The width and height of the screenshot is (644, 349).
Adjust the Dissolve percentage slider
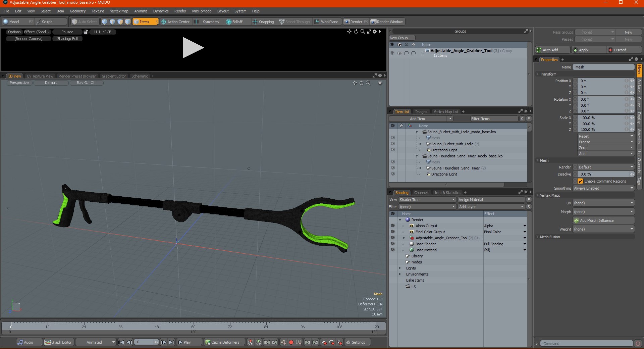click(x=603, y=174)
